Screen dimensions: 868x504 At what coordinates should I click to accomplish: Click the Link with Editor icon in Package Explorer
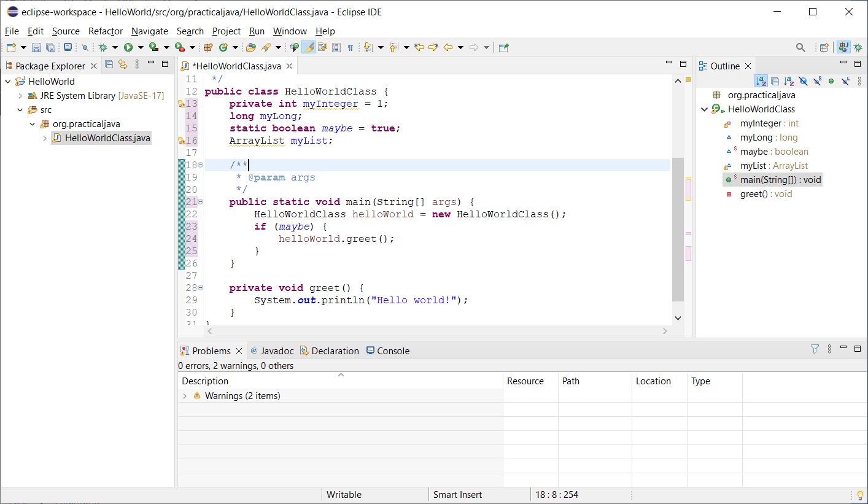click(123, 64)
